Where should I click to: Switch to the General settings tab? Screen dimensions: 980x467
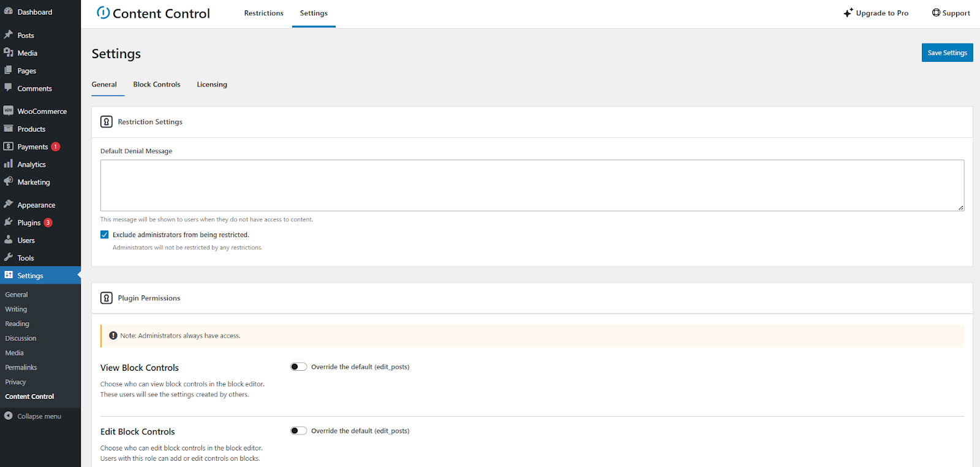pos(104,85)
